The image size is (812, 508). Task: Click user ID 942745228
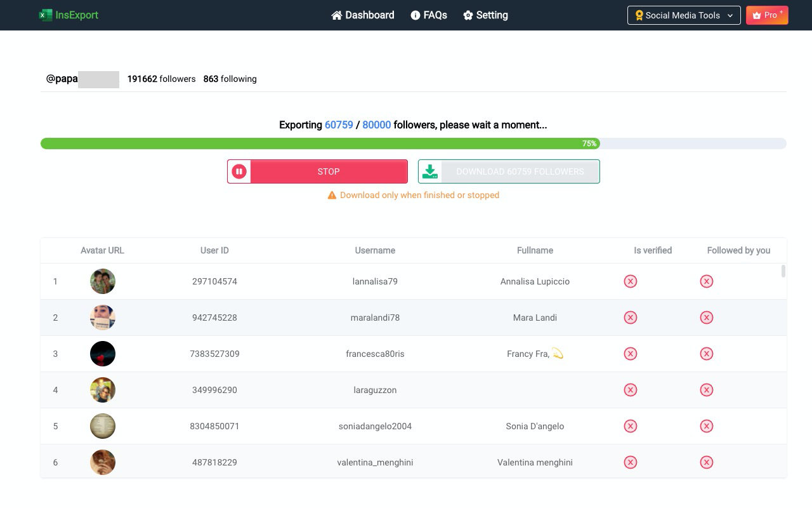click(x=214, y=317)
